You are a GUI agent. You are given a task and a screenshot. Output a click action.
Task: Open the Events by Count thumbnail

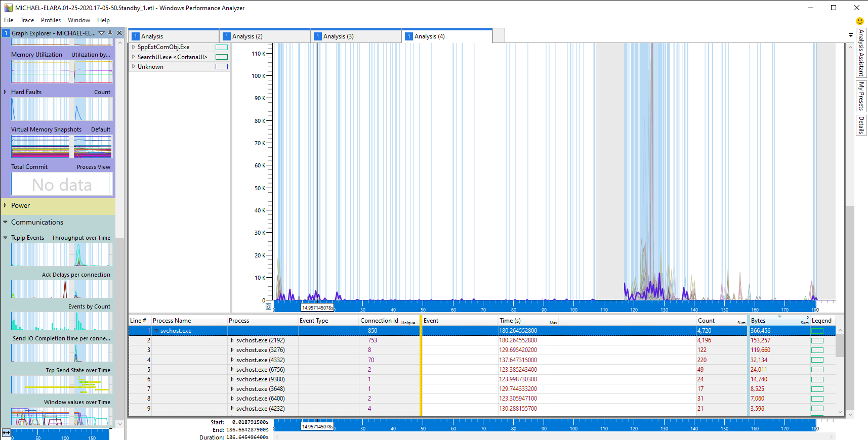(x=61, y=321)
